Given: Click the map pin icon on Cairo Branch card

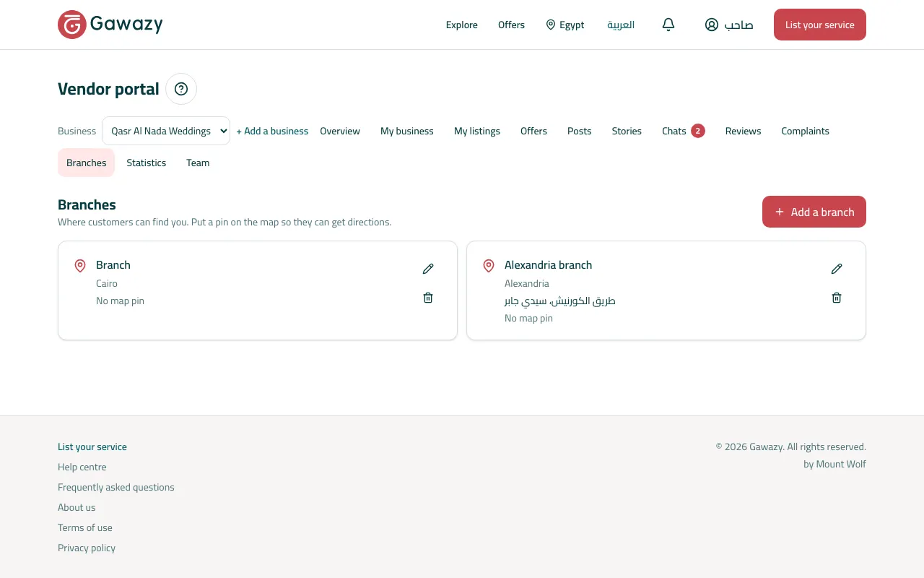Looking at the screenshot, I should pyautogui.click(x=80, y=266).
